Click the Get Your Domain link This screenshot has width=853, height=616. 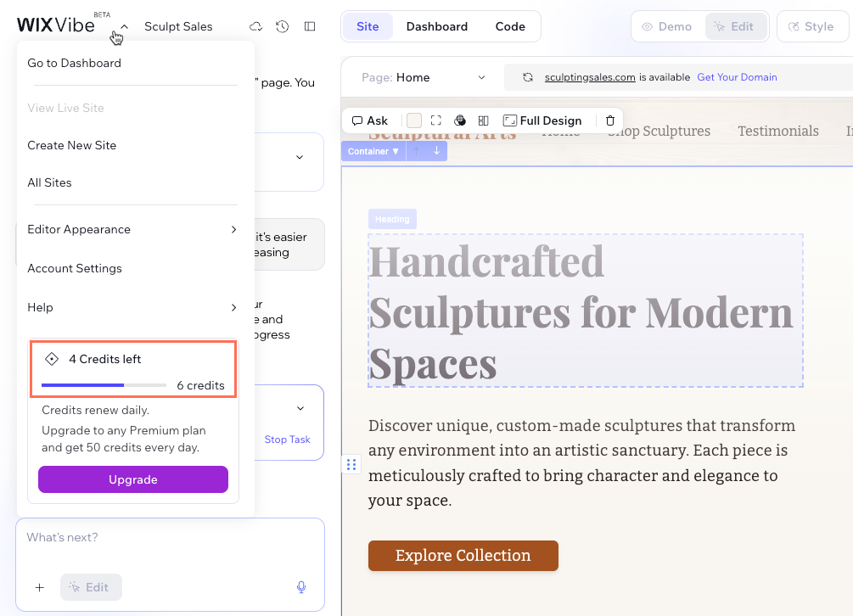pyautogui.click(x=737, y=77)
